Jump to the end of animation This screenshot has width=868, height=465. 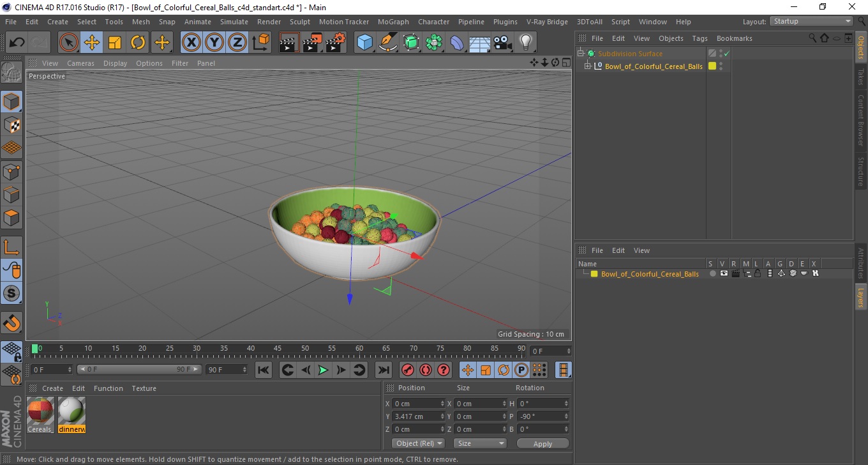point(383,370)
